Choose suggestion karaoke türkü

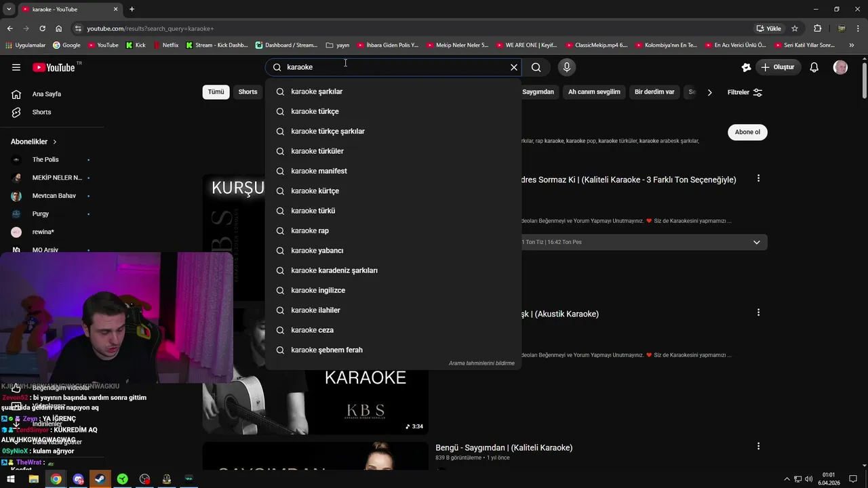click(393, 211)
